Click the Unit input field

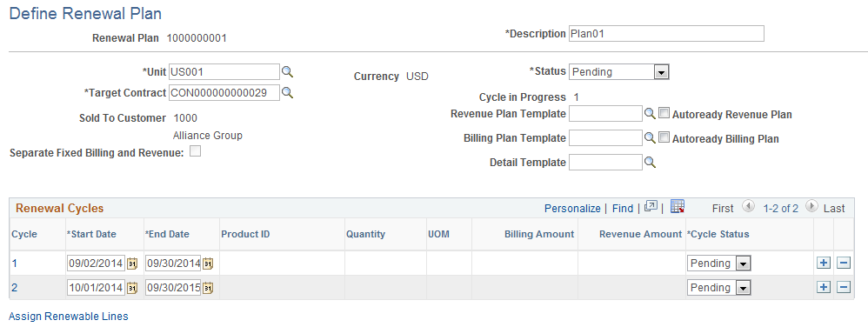pos(224,71)
